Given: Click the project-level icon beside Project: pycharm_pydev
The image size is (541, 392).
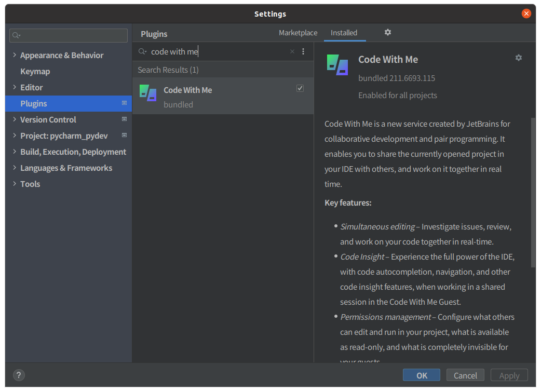Looking at the screenshot, I should (x=124, y=135).
